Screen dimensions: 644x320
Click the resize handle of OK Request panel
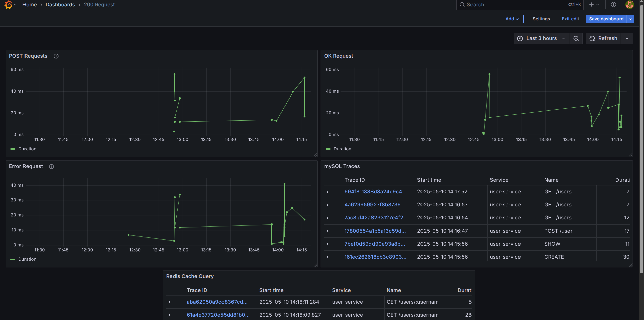tap(631, 155)
